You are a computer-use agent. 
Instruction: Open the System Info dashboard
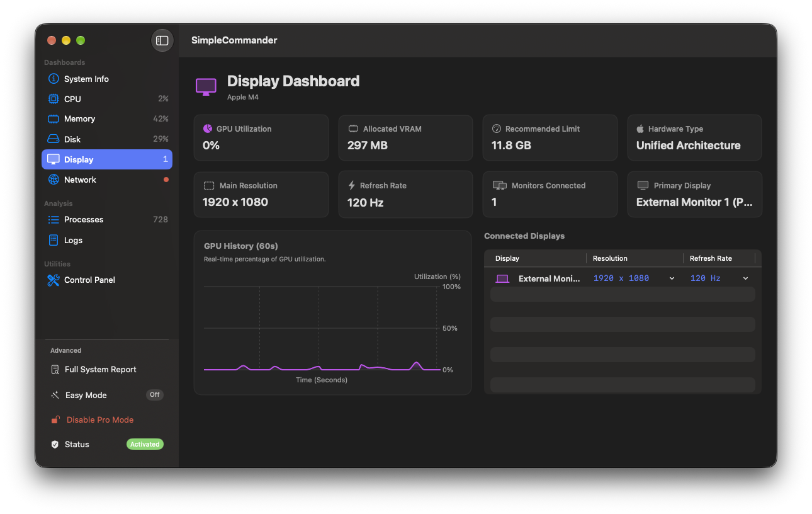(107, 79)
